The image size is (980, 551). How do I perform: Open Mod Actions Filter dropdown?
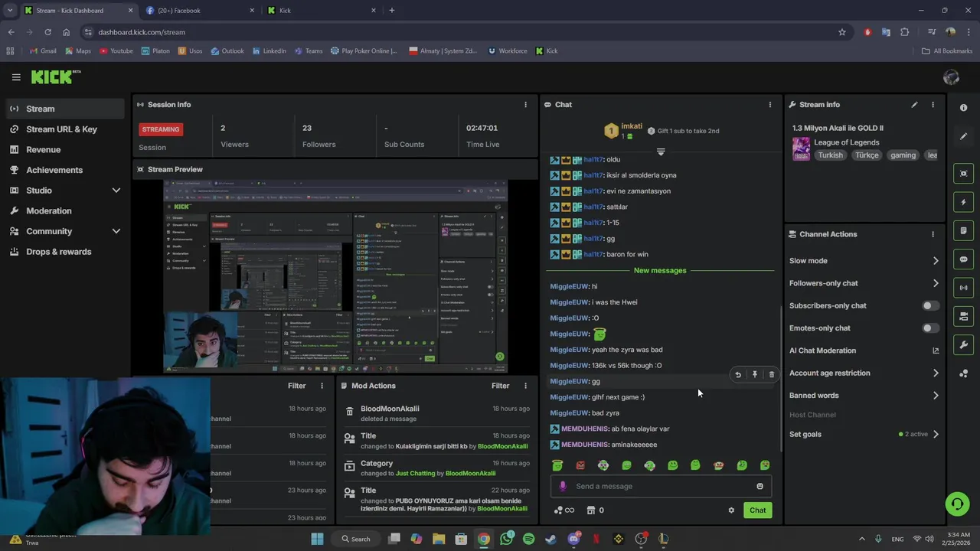click(500, 386)
